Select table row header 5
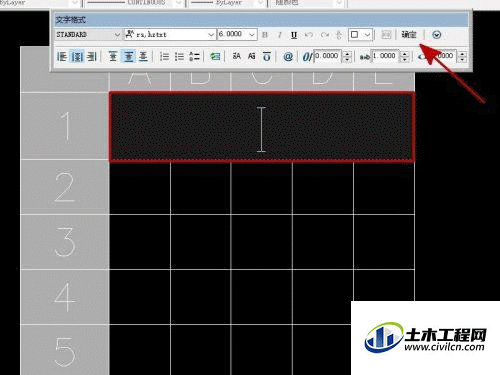Viewport: 500px width, 375px height. (x=65, y=350)
